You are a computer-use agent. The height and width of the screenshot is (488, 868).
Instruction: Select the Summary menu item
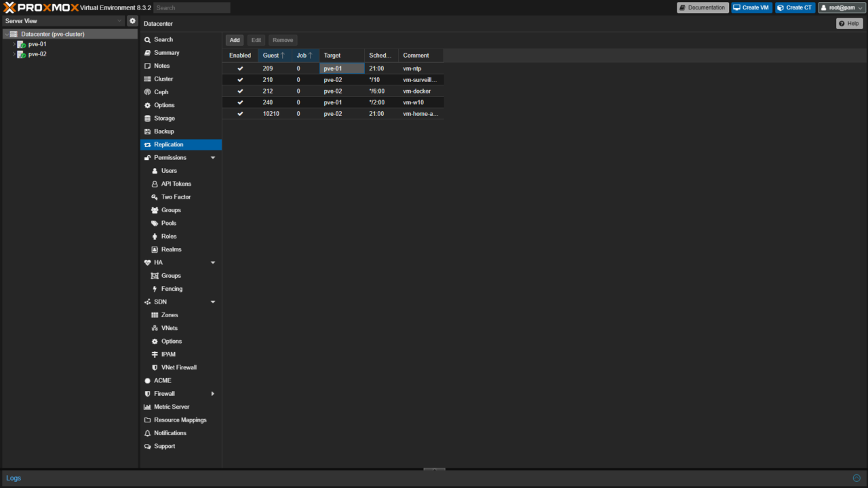pos(166,53)
